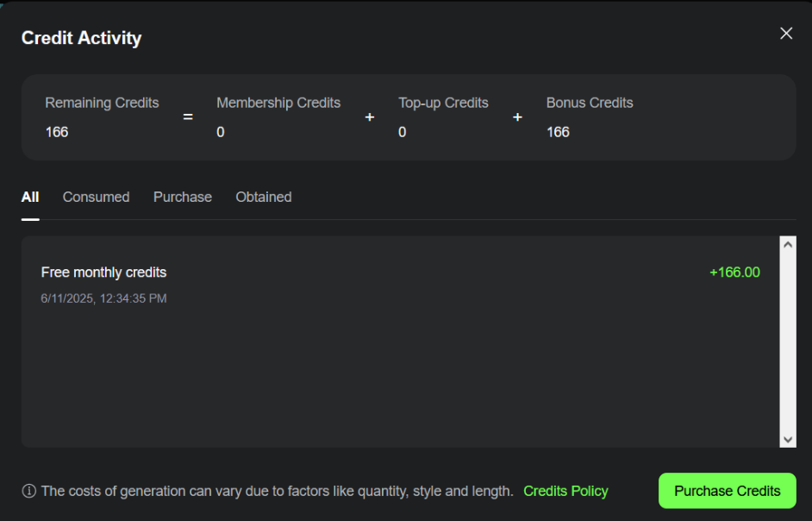This screenshot has width=812, height=521.
Task: Switch to the Consumed tab
Action: (x=96, y=197)
